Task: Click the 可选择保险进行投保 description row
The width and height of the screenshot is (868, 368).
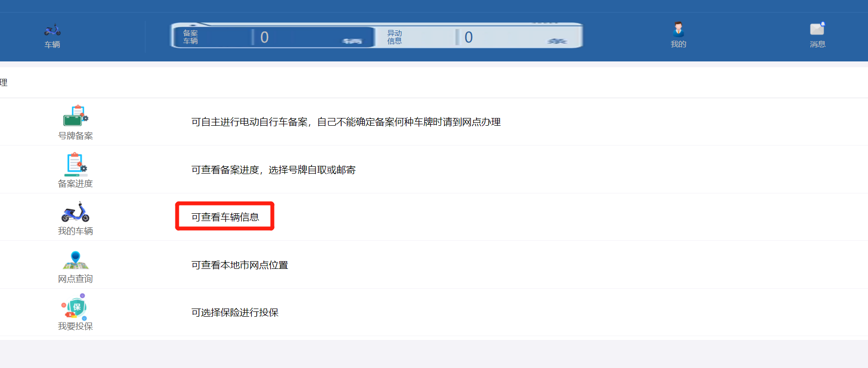Action: [235, 312]
